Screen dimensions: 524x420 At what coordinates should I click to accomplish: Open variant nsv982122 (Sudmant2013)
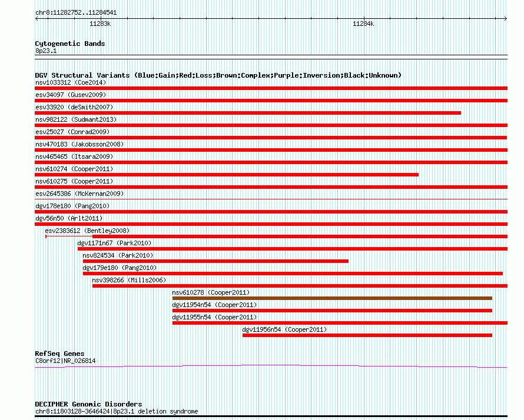pos(76,119)
